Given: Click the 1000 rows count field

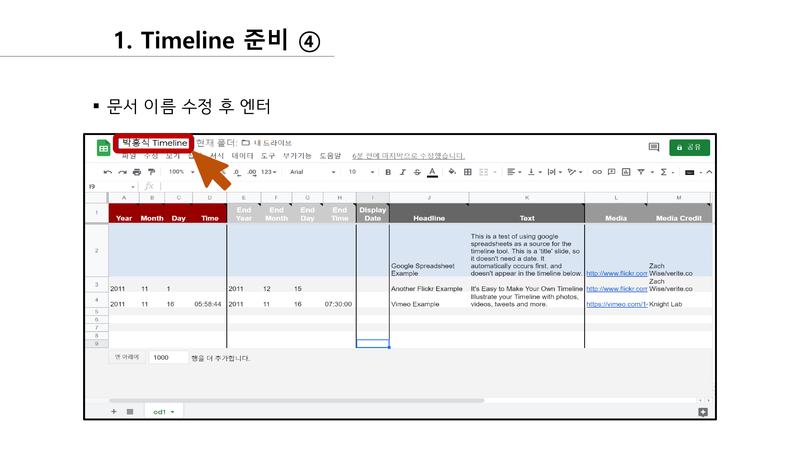Looking at the screenshot, I should click(168, 358).
